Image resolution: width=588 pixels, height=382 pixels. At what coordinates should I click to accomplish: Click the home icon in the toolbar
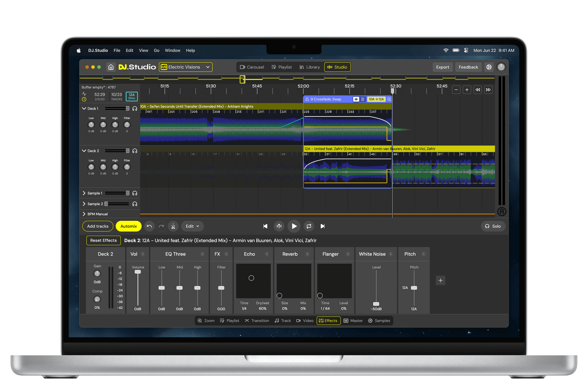point(111,67)
